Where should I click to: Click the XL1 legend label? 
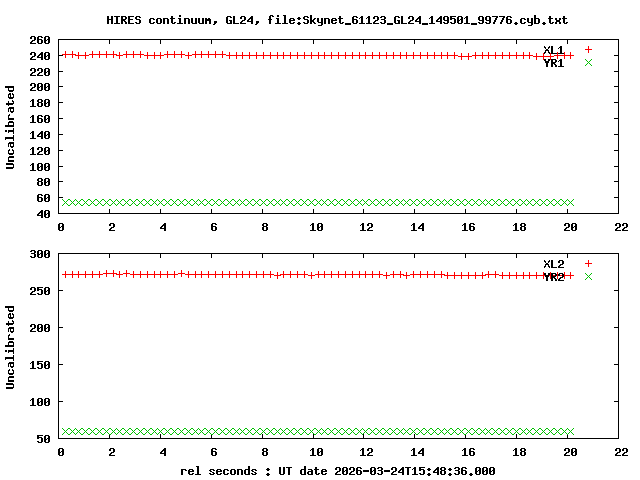553,50
